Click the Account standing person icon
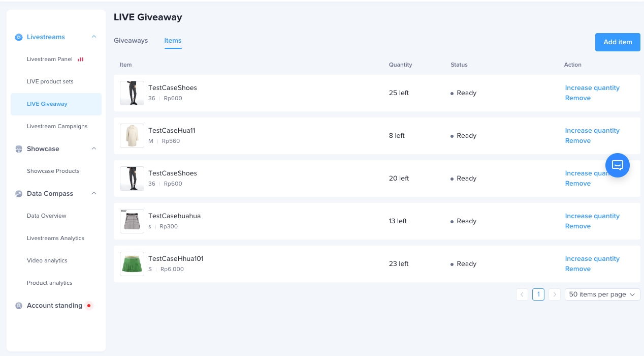The image size is (644, 356). [x=19, y=306]
